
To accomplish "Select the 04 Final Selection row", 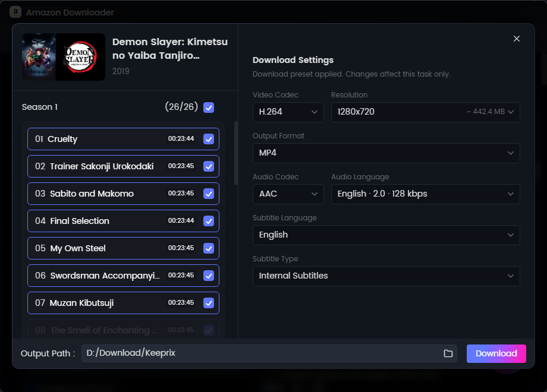I will pos(123,221).
